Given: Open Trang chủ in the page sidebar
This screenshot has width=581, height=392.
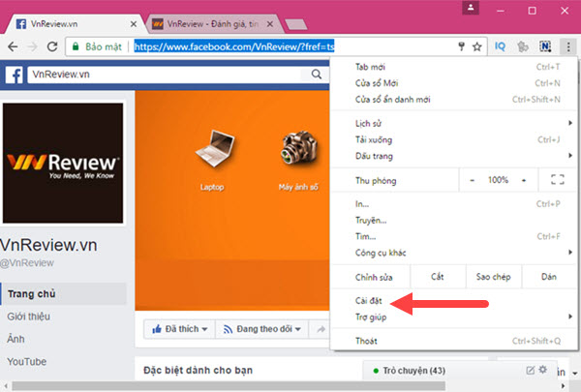Looking at the screenshot, I should 64,294.
